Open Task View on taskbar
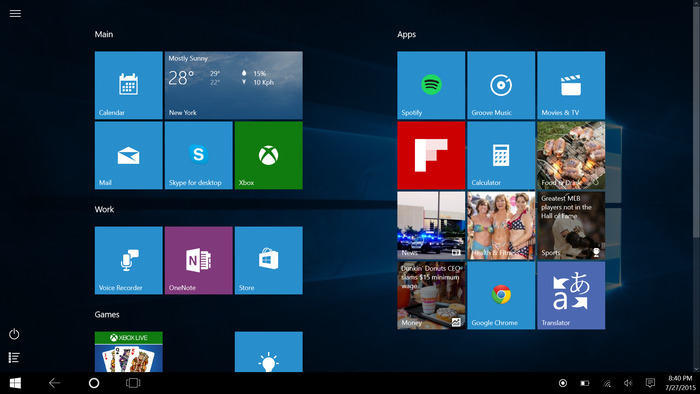 click(x=133, y=383)
